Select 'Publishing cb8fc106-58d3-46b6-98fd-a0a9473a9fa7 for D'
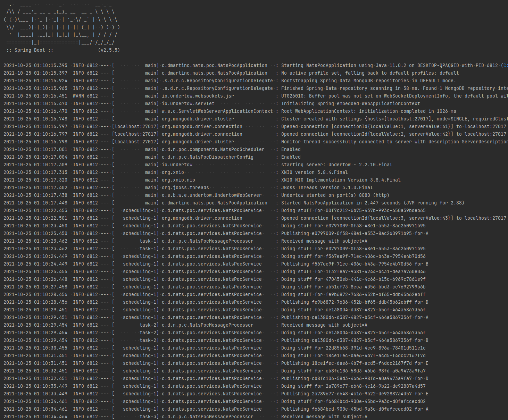The width and height of the screenshot is (508, 420). click(x=355, y=379)
